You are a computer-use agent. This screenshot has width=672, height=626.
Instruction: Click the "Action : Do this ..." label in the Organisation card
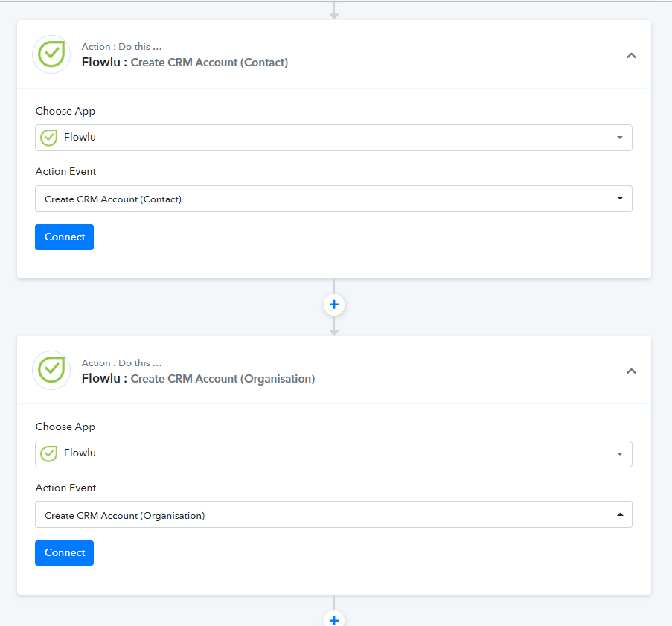122,363
